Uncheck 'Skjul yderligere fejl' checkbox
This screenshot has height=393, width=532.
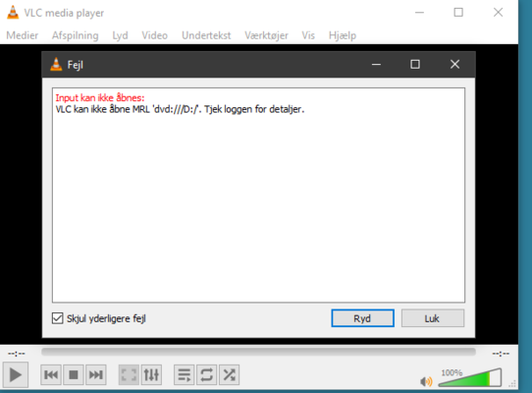(x=57, y=318)
